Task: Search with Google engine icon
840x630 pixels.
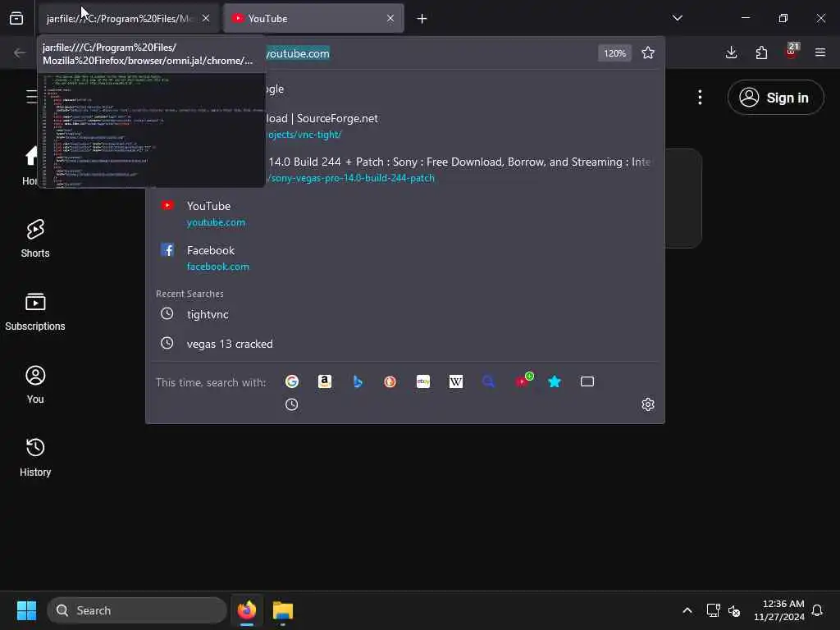Action: (x=292, y=381)
